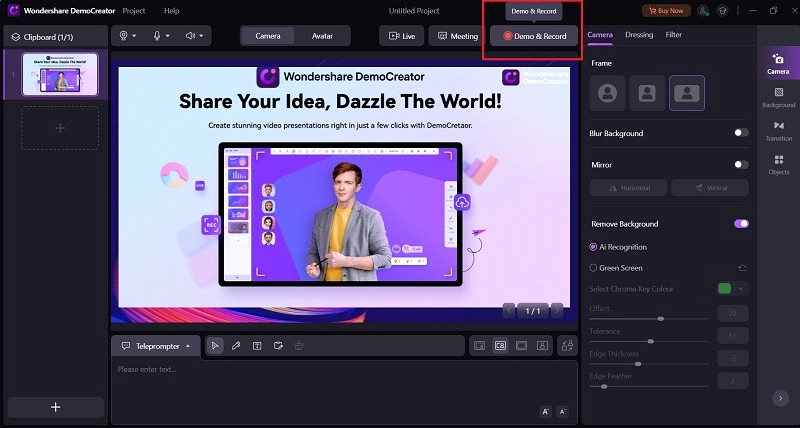Open the Camera side panel
This screenshot has height=428, width=800.
click(778, 64)
